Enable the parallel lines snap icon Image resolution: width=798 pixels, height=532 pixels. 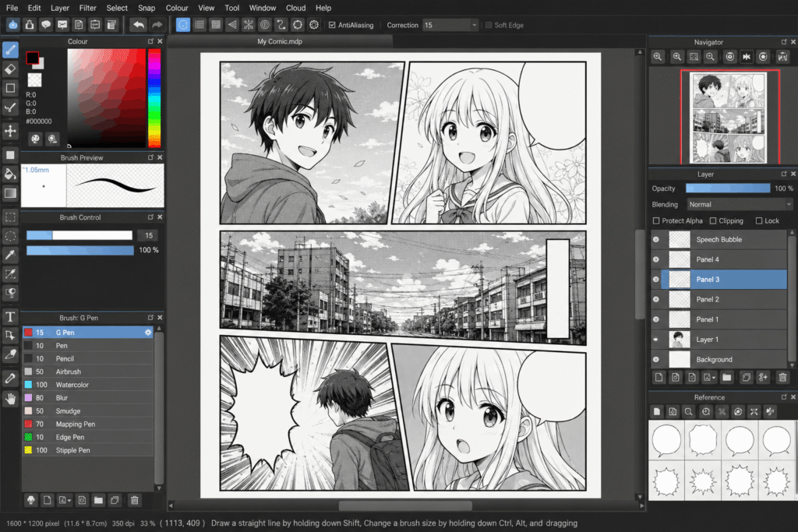[x=199, y=25]
